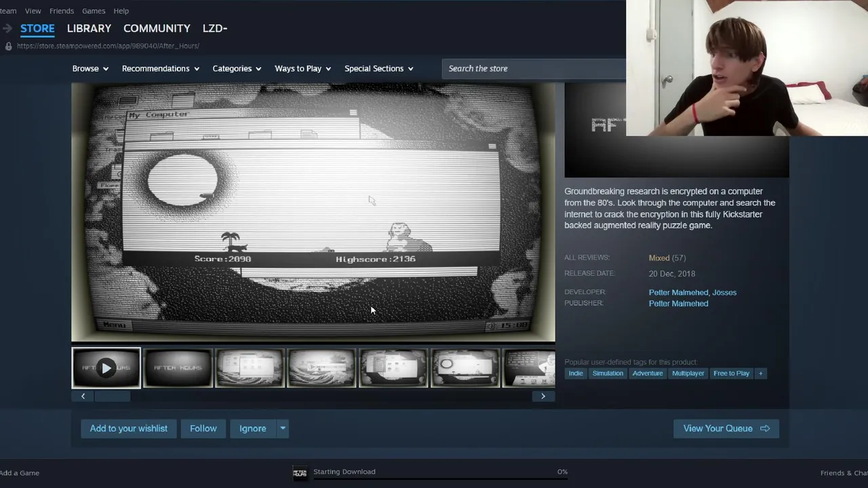Viewport: 868px width, 488px height.
Task: Click the Ignore button
Action: coord(252,428)
